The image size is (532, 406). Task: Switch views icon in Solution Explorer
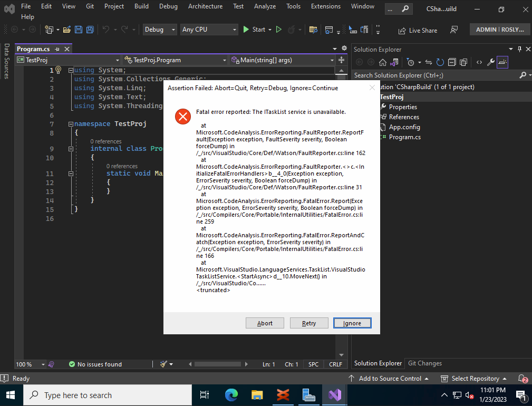(x=394, y=62)
